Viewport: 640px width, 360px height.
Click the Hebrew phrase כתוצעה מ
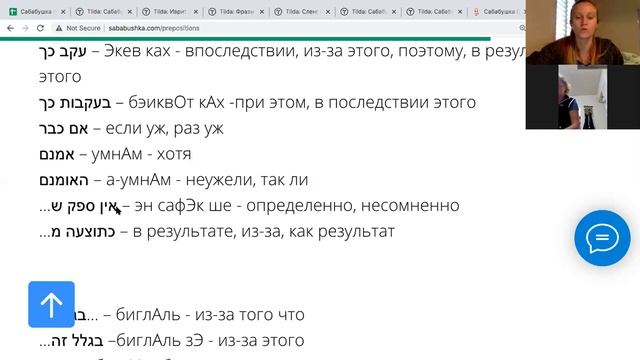77,232
